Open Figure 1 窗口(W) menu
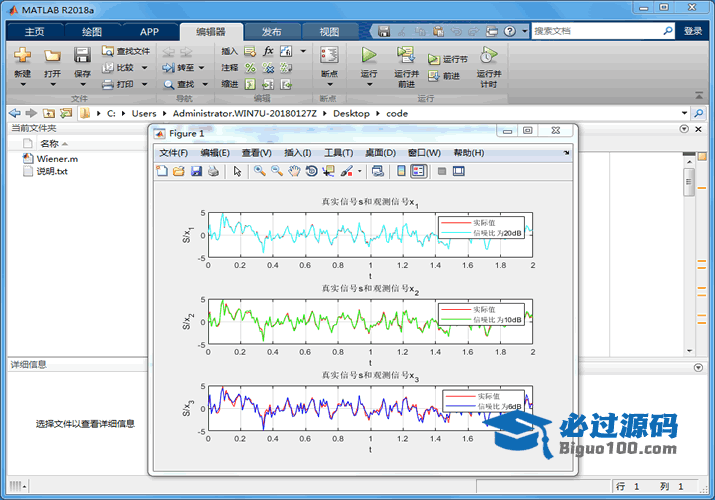Screen dimensions: 715x500 424,153
